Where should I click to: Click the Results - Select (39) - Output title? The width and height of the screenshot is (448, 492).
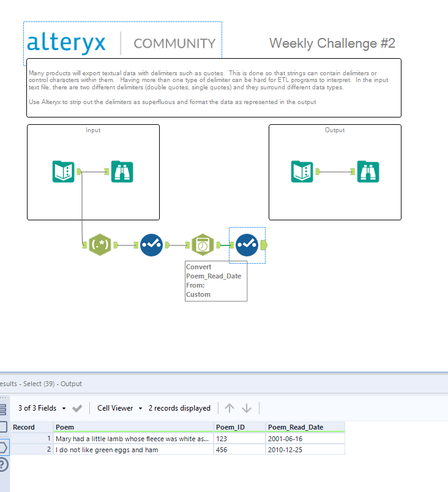coord(41,384)
